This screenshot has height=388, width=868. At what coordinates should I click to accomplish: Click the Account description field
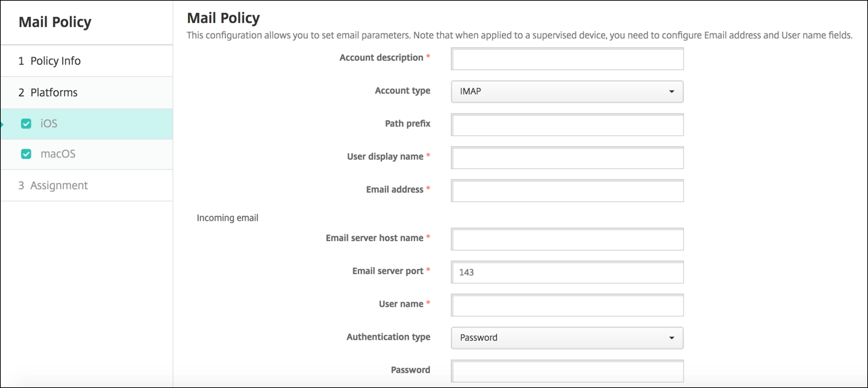click(x=567, y=59)
